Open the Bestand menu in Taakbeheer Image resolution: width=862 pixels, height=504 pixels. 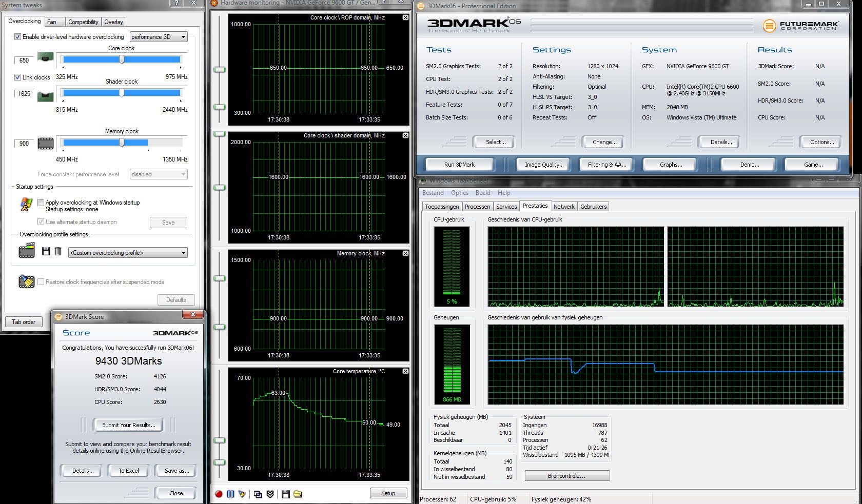pos(433,193)
